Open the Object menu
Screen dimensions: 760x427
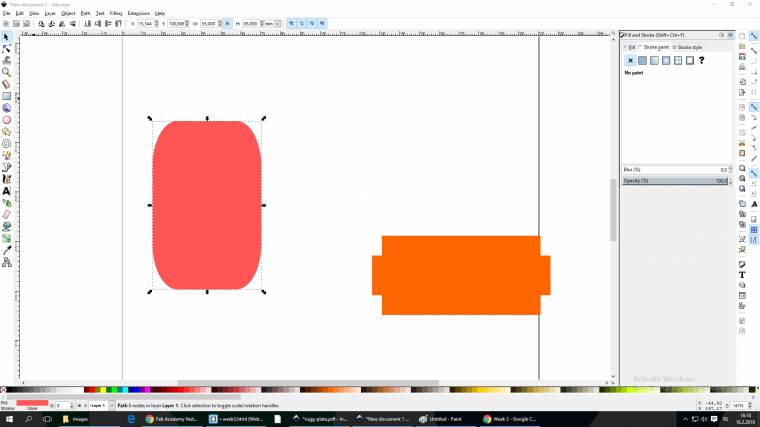pos(68,13)
